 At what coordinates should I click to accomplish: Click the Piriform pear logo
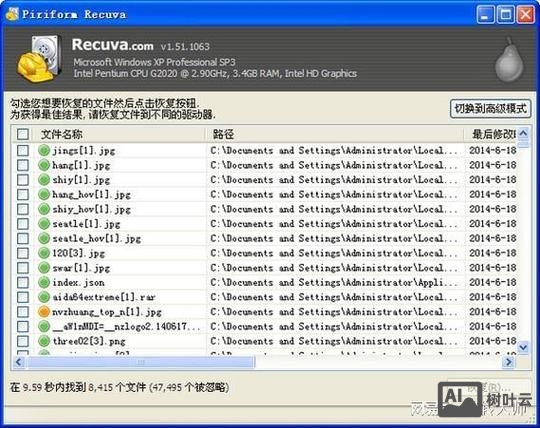tap(509, 60)
